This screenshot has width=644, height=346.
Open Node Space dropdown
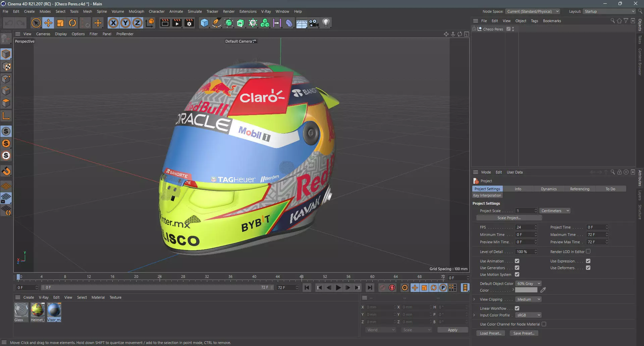[x=533, y=11]
